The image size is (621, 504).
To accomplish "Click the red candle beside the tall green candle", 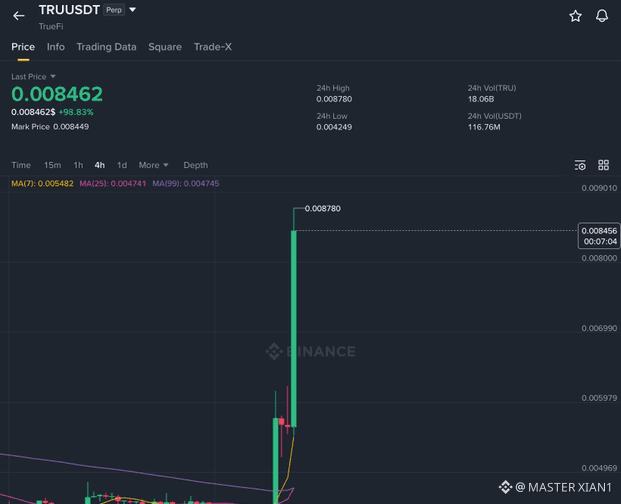I will click(x=288, y=426).
